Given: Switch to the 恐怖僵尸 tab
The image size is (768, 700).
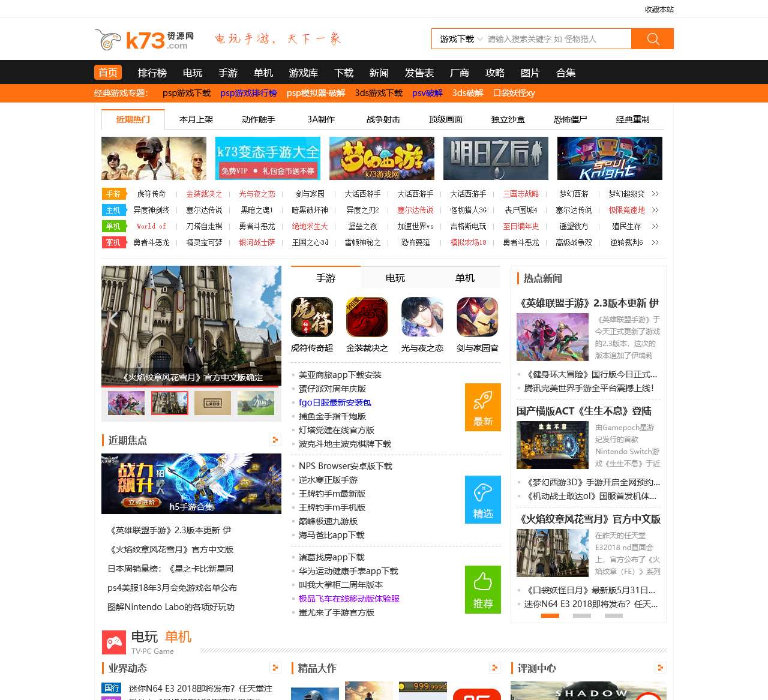Looking at the screenshot, I should [x=571, y=119].
